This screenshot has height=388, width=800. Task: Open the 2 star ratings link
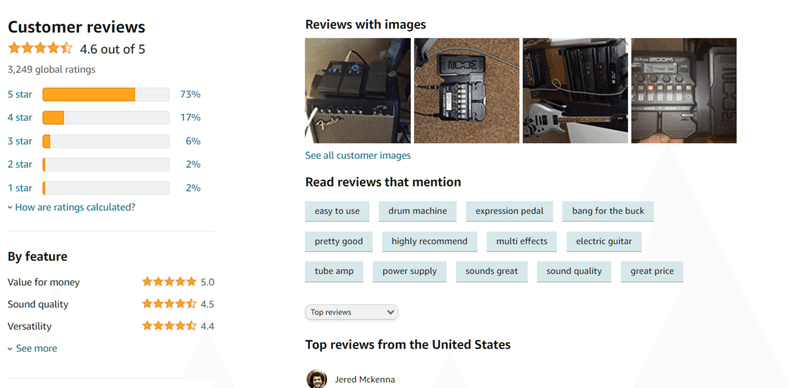tap(20, 164)
